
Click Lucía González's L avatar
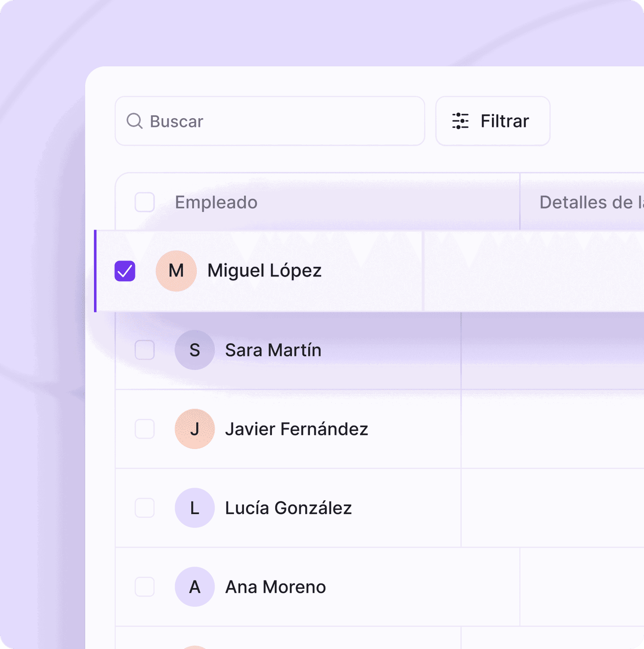pyautogui.click(x=194, y=508)
